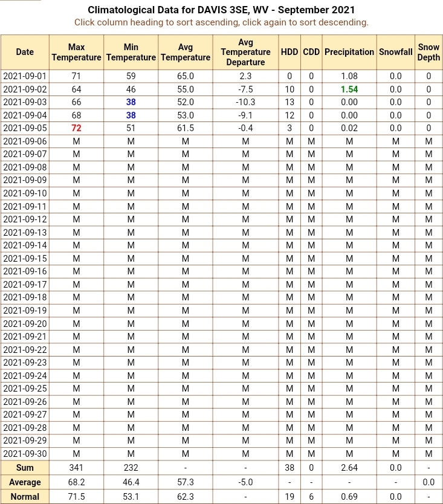This screenshot has width=443, height=504.
Task: Select the date cell 2021-09-20
Action: [x=25, y=324]
